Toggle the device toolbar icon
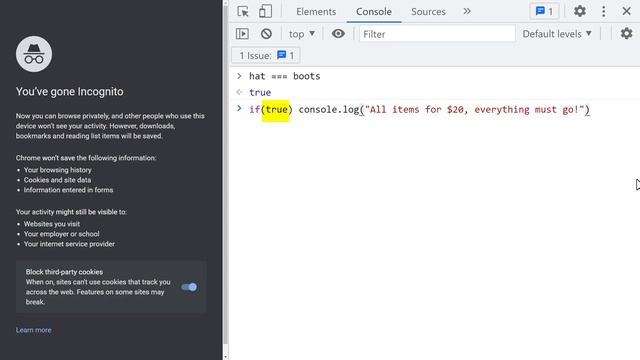 265,11
